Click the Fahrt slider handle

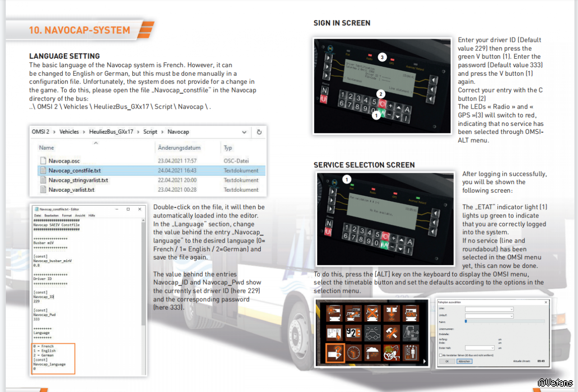(466, 322)
